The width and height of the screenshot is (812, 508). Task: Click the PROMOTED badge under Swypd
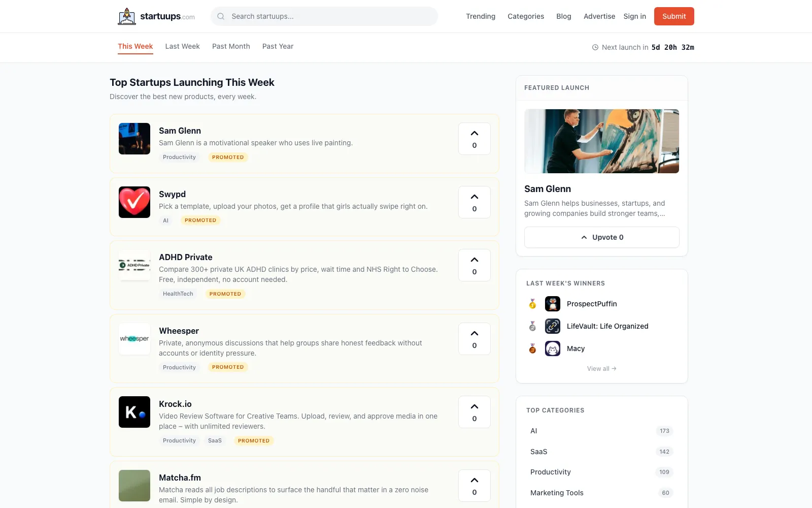point(200,220)
